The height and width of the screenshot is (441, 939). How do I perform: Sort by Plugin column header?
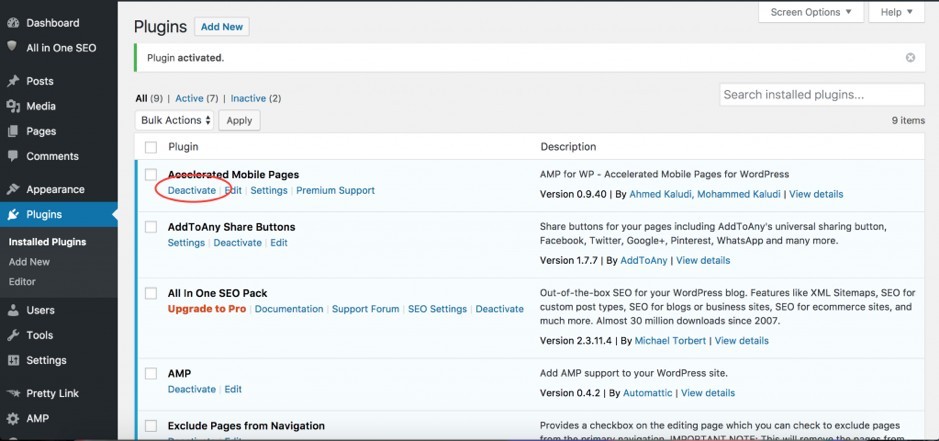pyautogui.click(x=183, y=147)
